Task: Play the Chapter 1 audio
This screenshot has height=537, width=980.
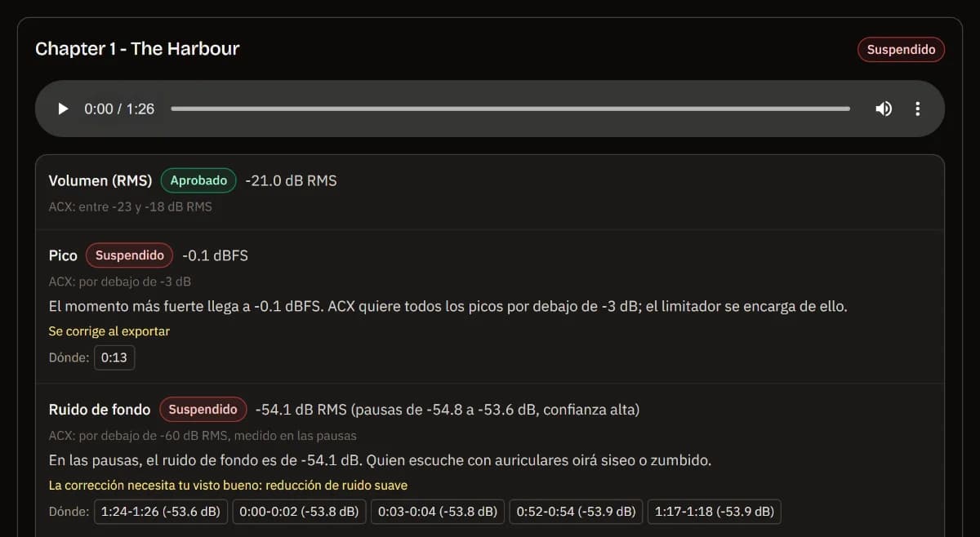Action: 63,109
